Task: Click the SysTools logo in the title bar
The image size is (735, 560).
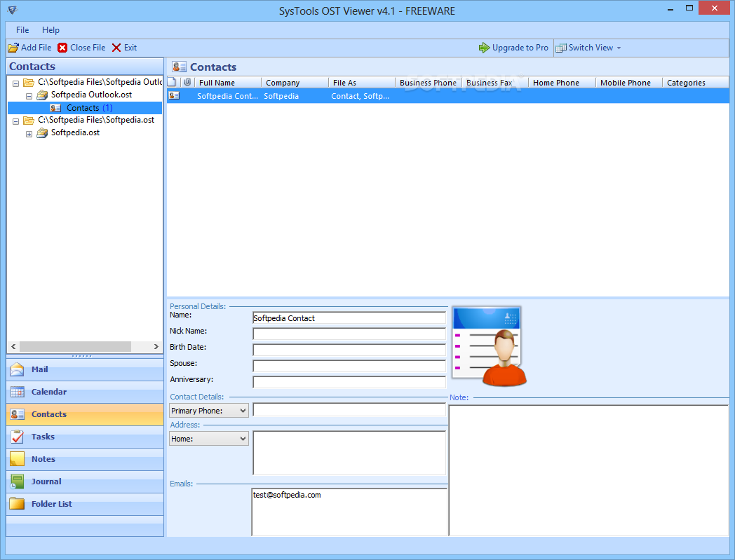Action: (13, 10)
